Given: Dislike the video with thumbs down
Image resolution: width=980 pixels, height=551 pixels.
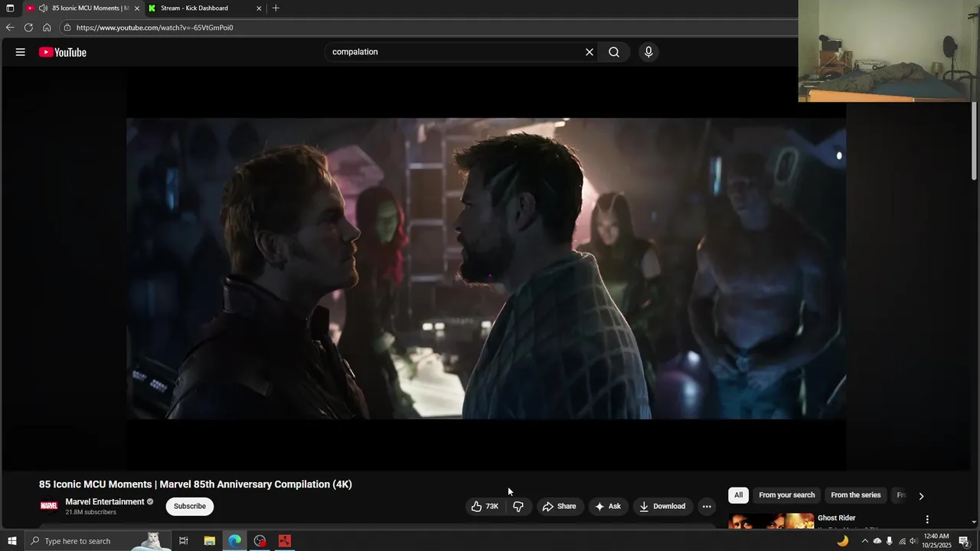Looking at the screenshot, I should tap(518, 507).
